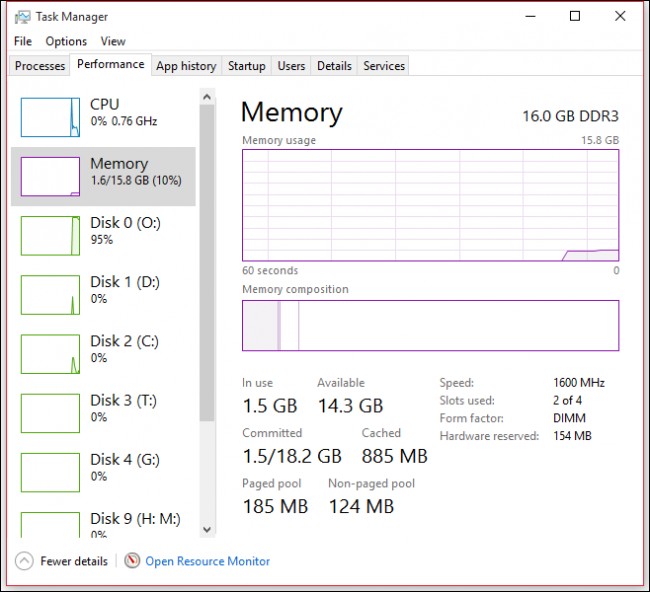The width and height of the screenshot is (650, 592).
Task: Click the 1.6/15.8 GB (10%) text
Action: click(136, 180)
